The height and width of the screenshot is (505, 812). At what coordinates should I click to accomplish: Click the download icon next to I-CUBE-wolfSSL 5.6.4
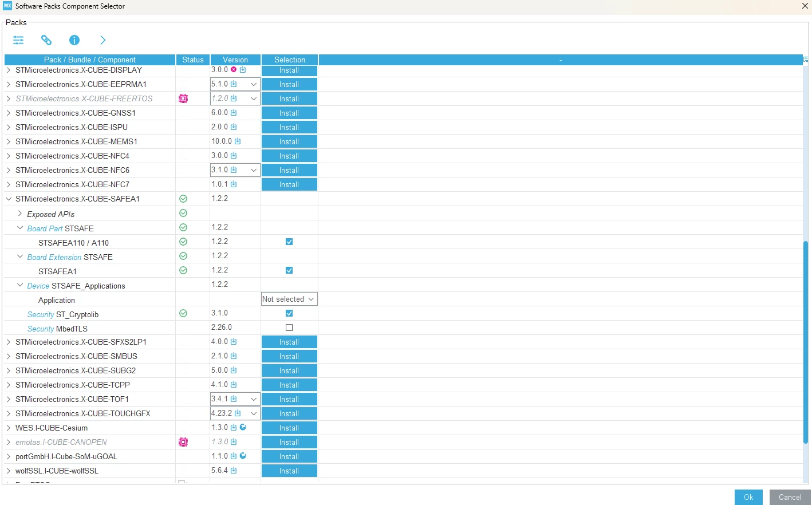pos(234,471)
